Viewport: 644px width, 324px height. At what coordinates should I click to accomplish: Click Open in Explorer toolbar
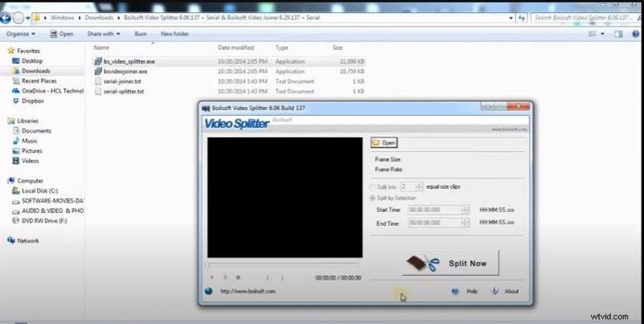point(62,34)
